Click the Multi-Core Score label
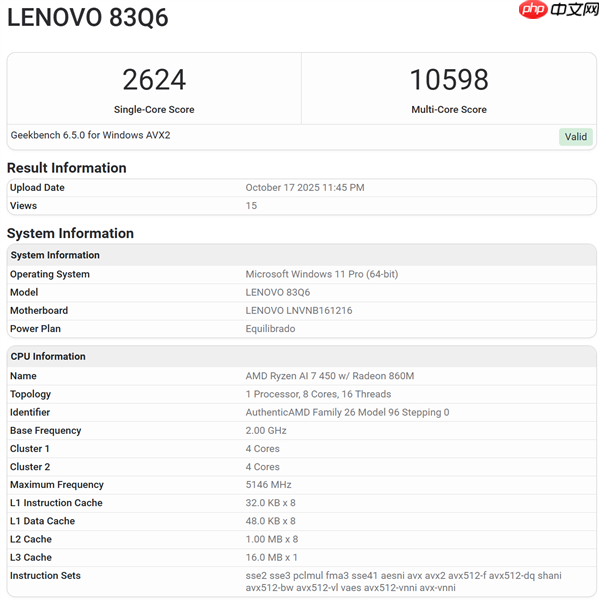The width and height of the screenshot is (600, 602). 449,109
